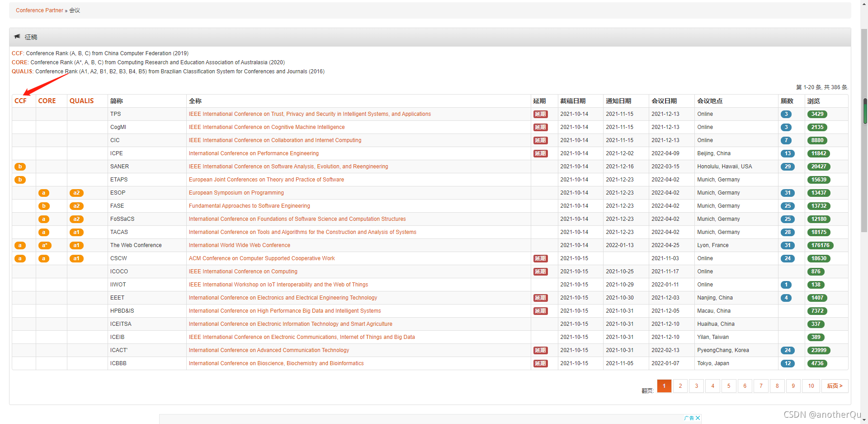The height and width of the screenshot is (424, 868).
Task: Click the 延期 badge in the CSCW row
Action: (x=541, y=258)
